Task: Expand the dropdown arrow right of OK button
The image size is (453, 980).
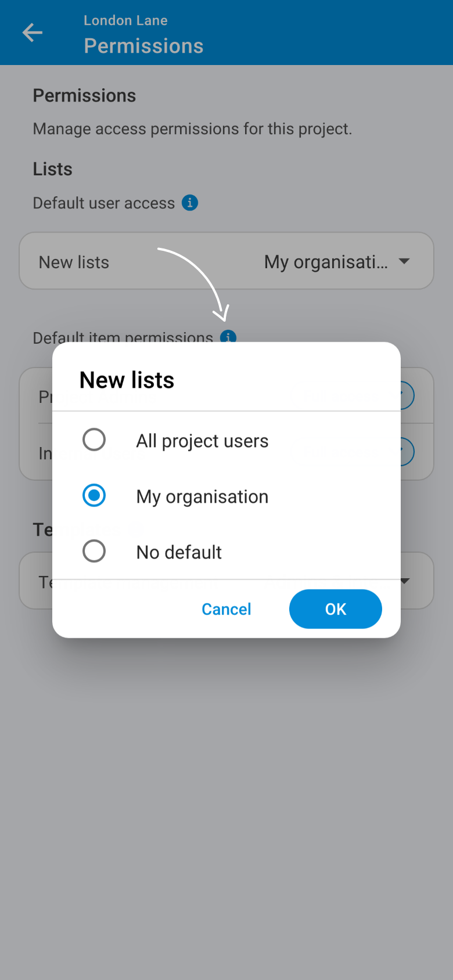Action: (x=405, y=581)
